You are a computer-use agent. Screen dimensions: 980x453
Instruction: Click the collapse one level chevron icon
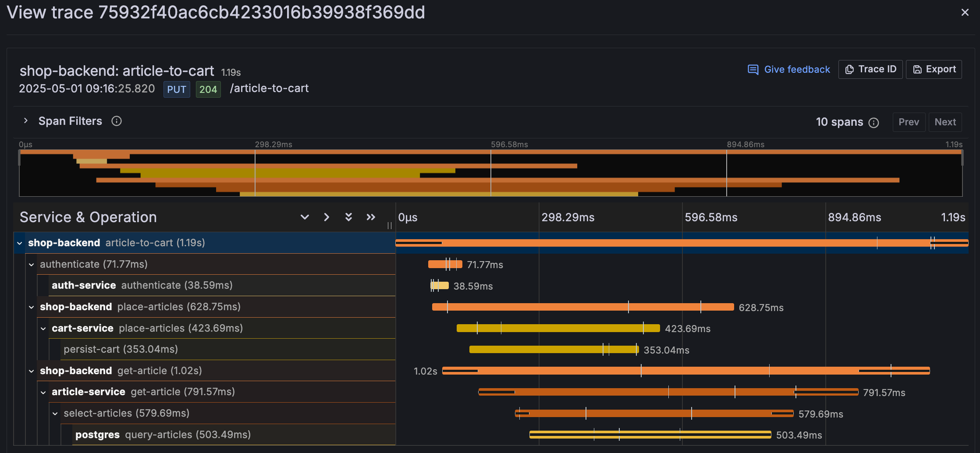click(327, 217)
